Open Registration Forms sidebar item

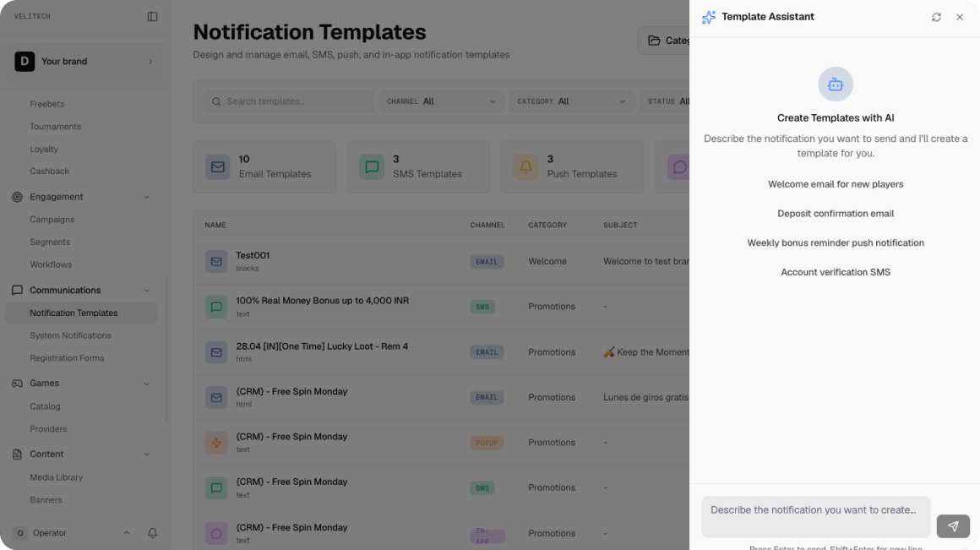coord(67,358)
